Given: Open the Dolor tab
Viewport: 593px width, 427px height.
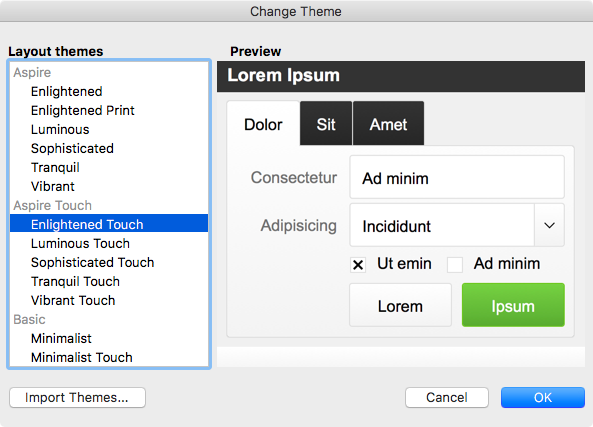Looking at the screenshot, I should click(x=263, y=124).
